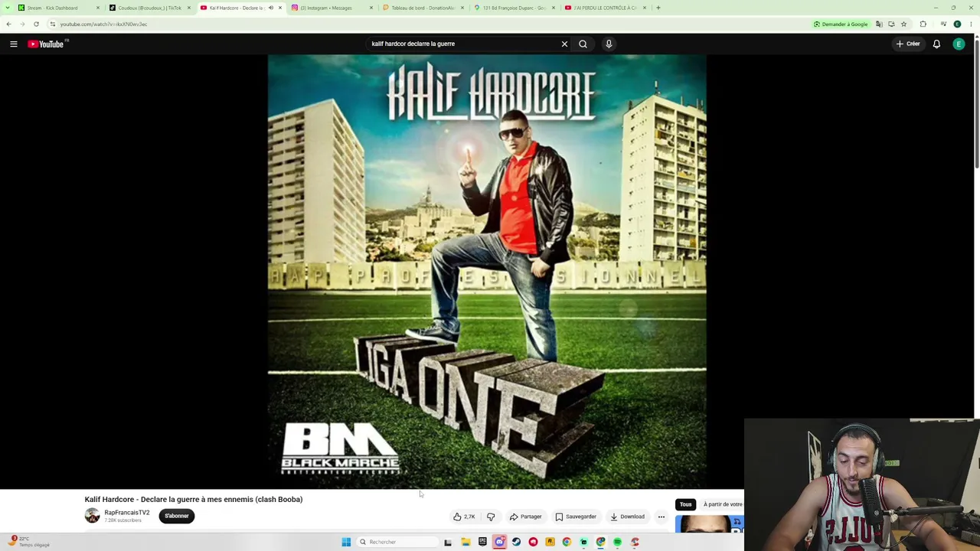Viewport: 980px width, 551px height.
Task: Open YouTube notifications bell
Action: [x=936, y=44]
